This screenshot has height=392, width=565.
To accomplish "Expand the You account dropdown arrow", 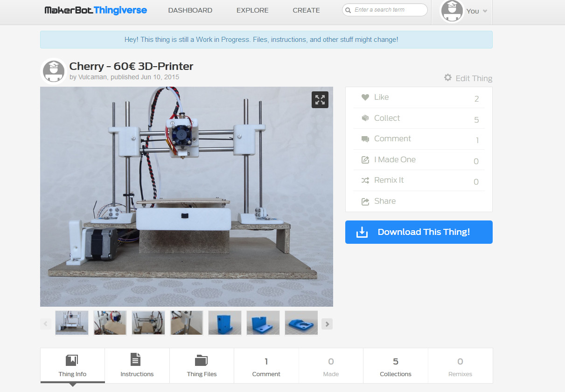I will click(x=485, y=11).
